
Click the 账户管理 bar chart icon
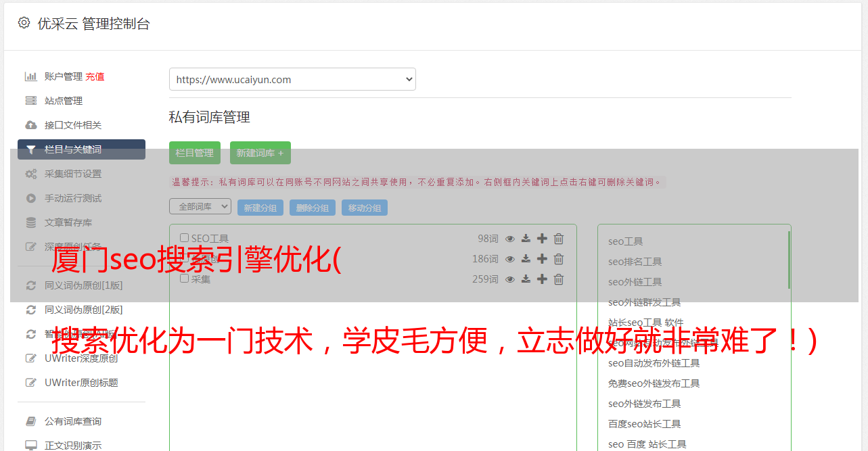(x=30, y=76)
